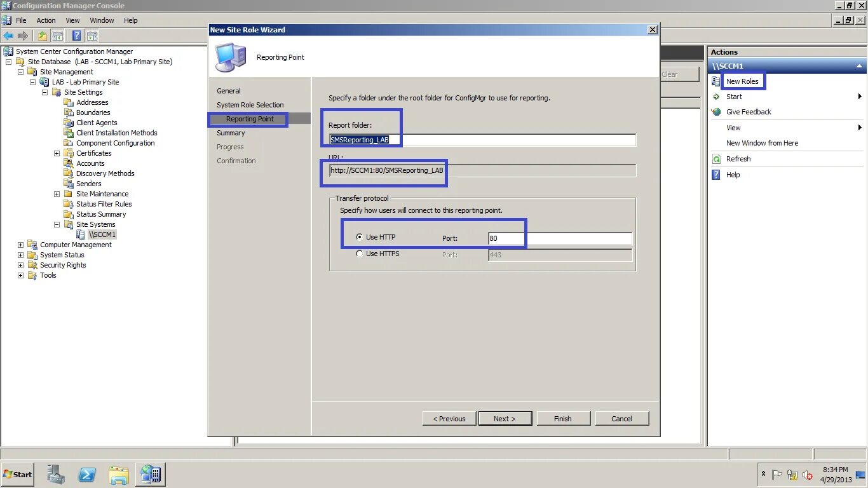
Task: Select Status Filter Rules in tree
Action: click(x=104, y=204)
